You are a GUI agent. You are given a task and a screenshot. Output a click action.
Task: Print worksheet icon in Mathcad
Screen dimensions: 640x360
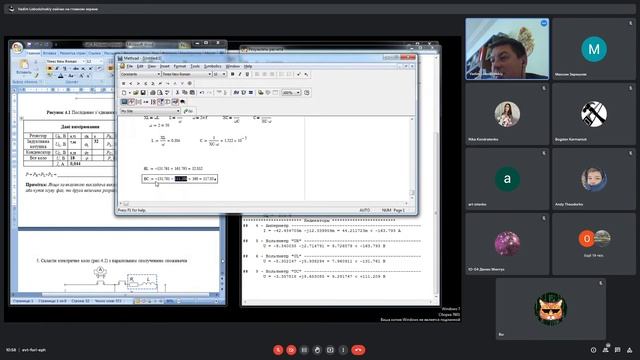click(x=153, y=93)
